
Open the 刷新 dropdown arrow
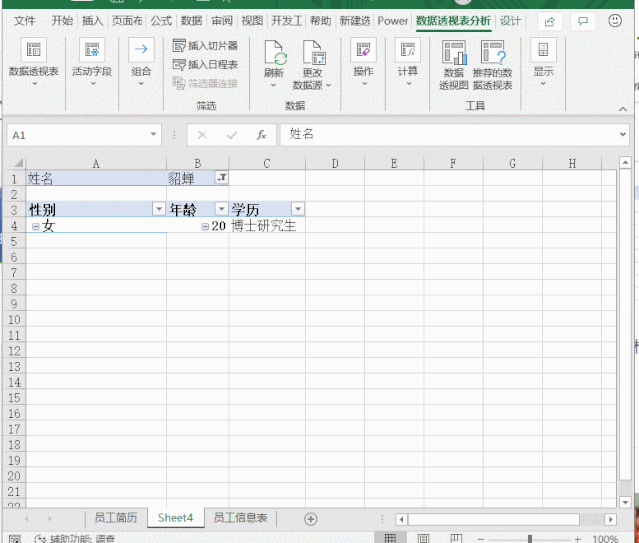273,85
